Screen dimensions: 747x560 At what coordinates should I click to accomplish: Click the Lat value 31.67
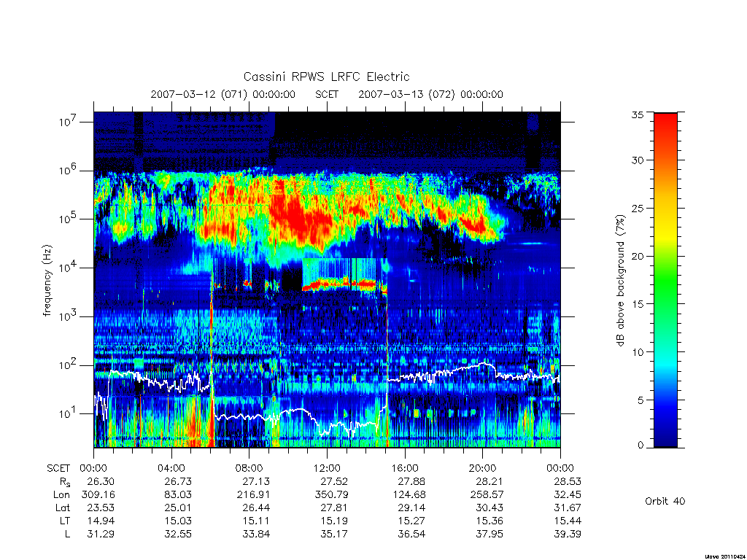tap(568, 507)
